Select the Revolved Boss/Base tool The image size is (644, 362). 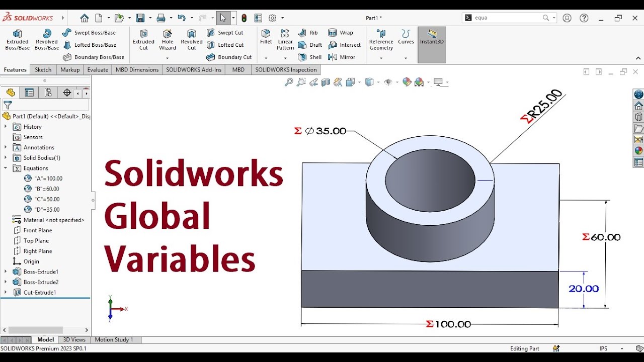click(47, 39)
